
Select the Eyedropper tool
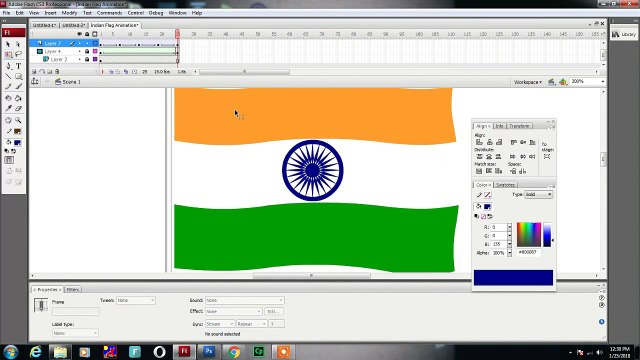(8, 109)
